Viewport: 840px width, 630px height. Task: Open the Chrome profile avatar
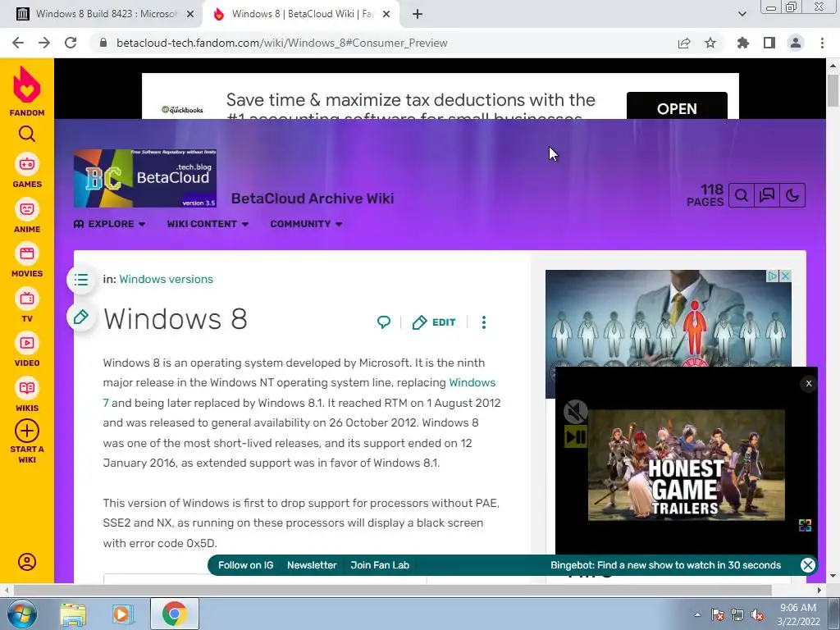(x=796, y=43)
